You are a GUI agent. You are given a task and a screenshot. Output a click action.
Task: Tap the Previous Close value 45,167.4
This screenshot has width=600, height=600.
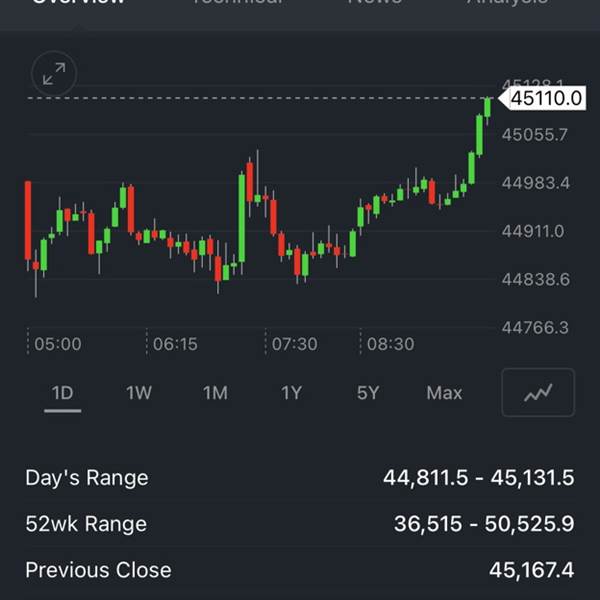(x=531, y=570)
